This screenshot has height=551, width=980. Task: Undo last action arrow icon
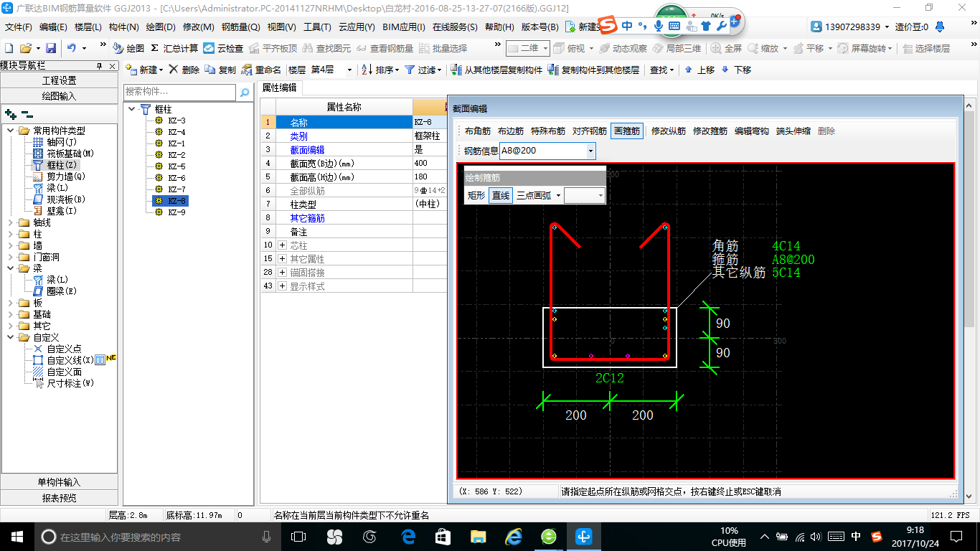(72, 48)
